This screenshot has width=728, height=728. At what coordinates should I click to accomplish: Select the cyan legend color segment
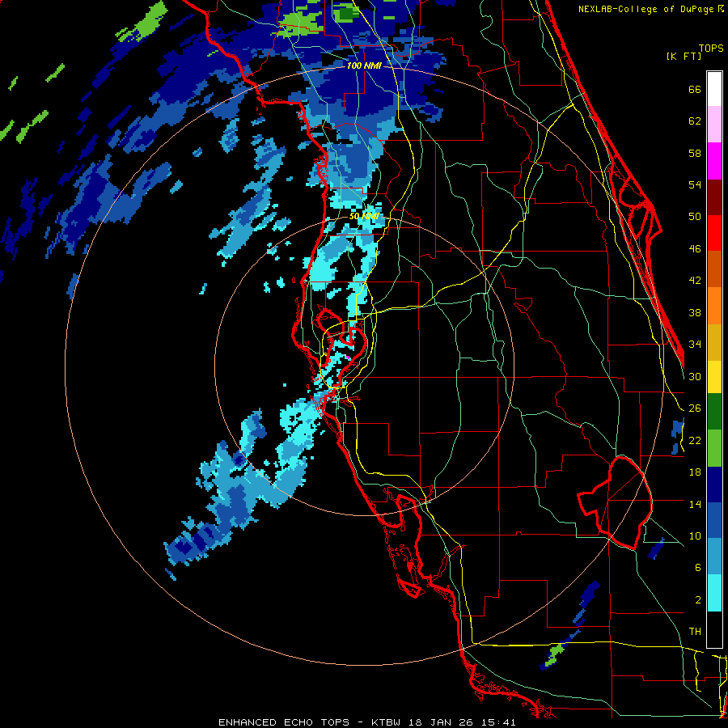tap(714, 594)
